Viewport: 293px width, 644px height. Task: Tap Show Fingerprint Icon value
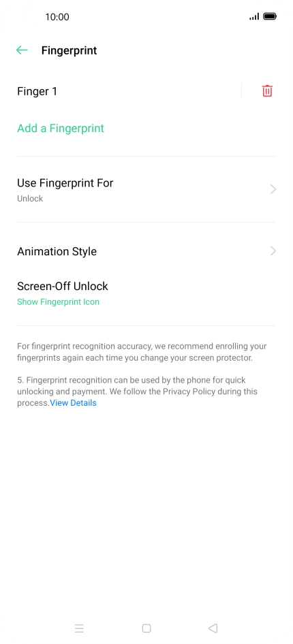(58, 302)
